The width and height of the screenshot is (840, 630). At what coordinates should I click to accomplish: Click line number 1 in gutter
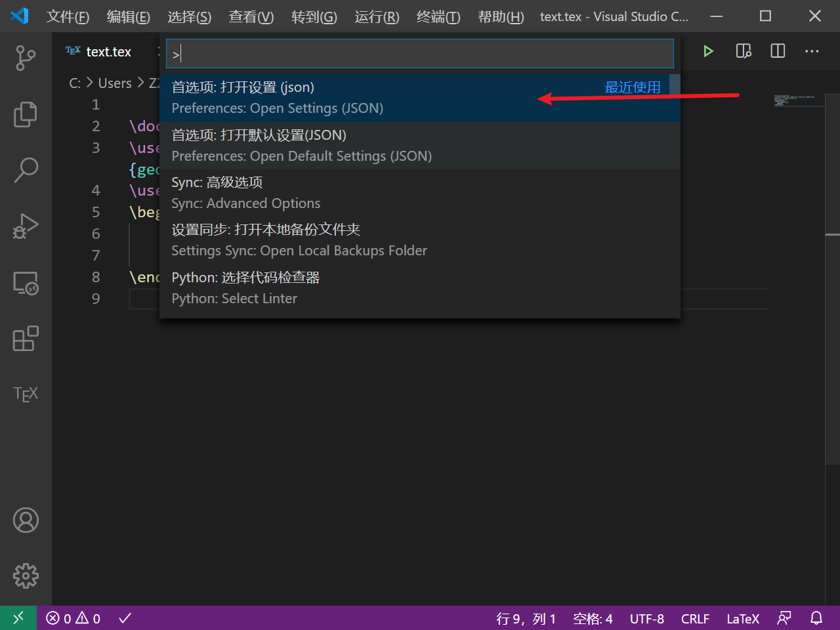96,104
